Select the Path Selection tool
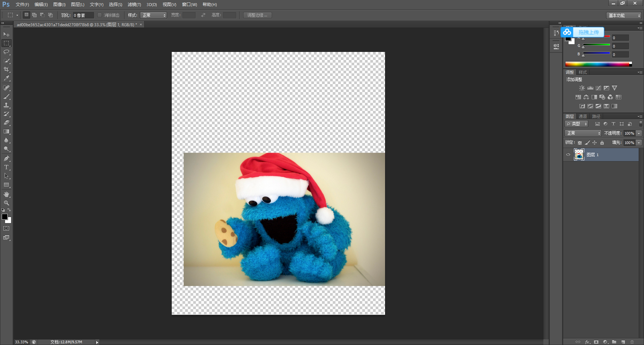Screen dimensions: 644x345 click(6, 176)
